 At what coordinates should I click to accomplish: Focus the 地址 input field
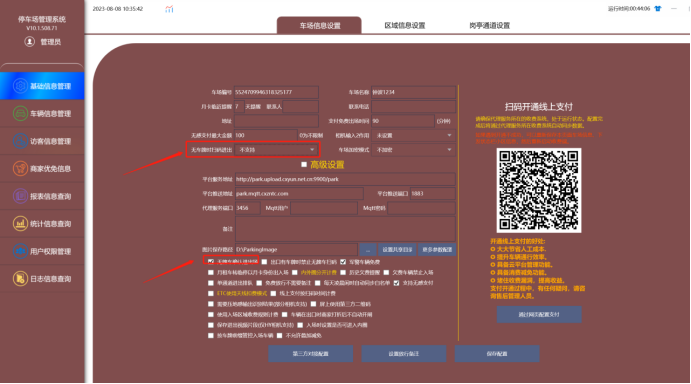276,121
